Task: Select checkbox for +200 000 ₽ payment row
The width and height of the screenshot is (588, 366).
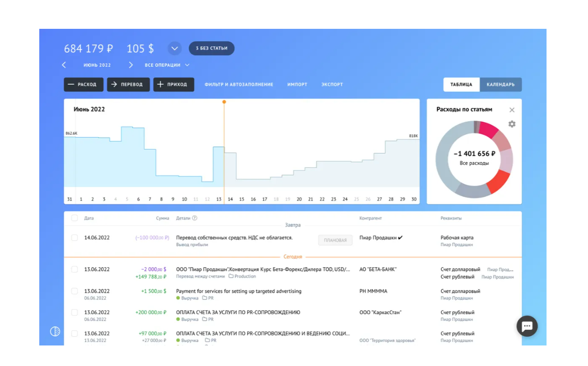Action: [74, 313]
